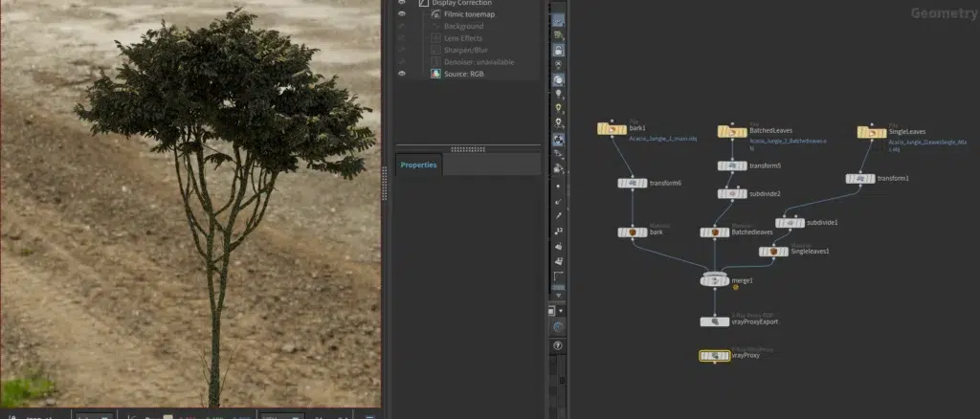
Task: Click the crossed-circle icon below the lock
Action: pyautogui.click(x=558, y=65)
